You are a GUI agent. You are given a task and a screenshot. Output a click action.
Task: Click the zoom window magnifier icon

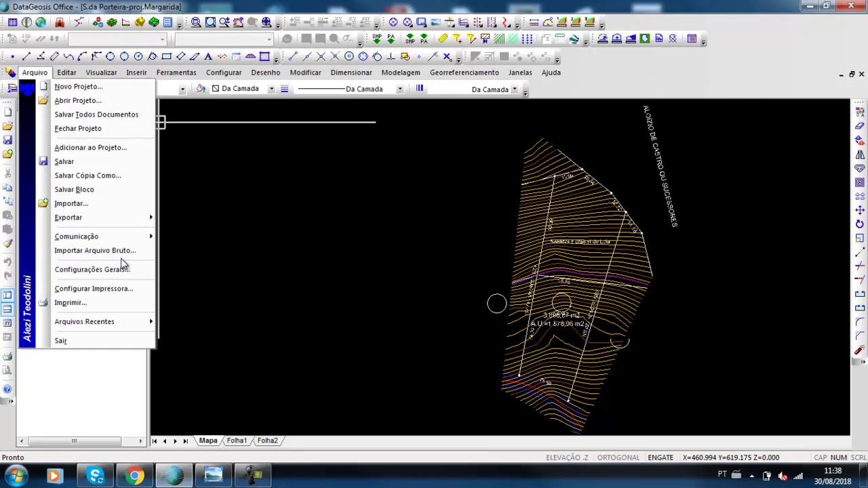(196, 22)
